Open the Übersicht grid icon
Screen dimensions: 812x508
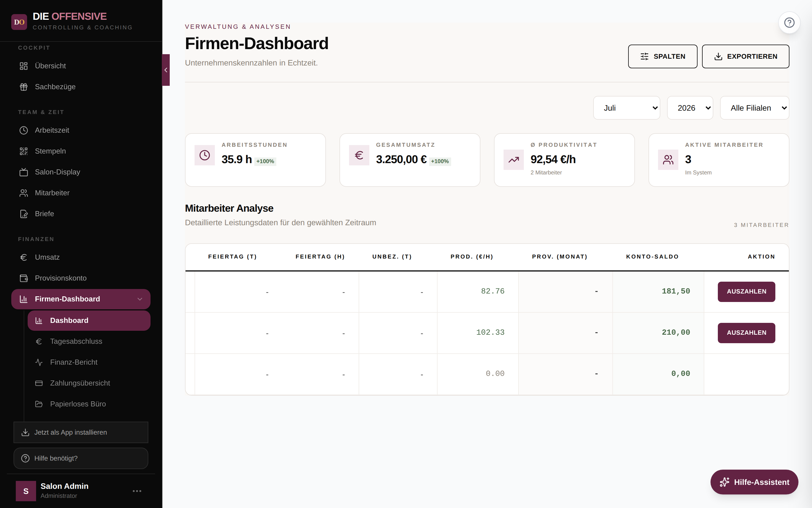pyautogui.click(x=23, y=66)
